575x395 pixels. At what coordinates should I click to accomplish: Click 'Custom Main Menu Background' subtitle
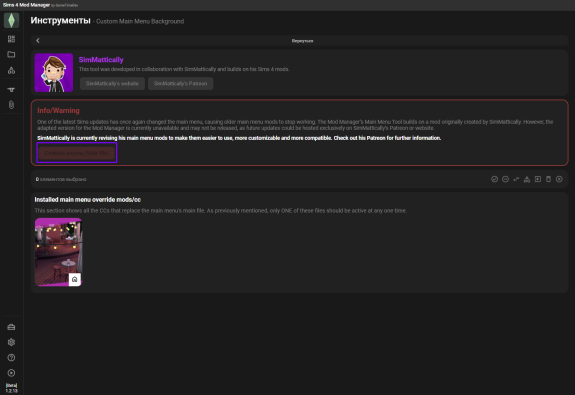tap(140, 21)
